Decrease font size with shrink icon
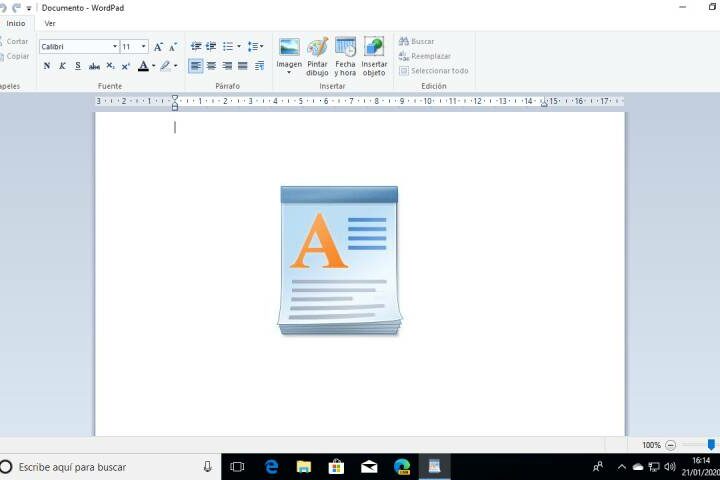Viewport: 720px width, 480px height. coord(173,46)
